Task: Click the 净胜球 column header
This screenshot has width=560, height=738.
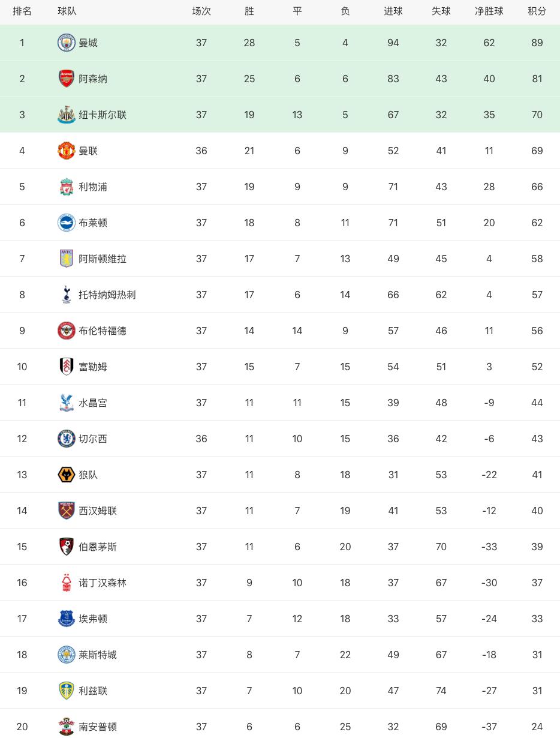Action: point(489,11)
